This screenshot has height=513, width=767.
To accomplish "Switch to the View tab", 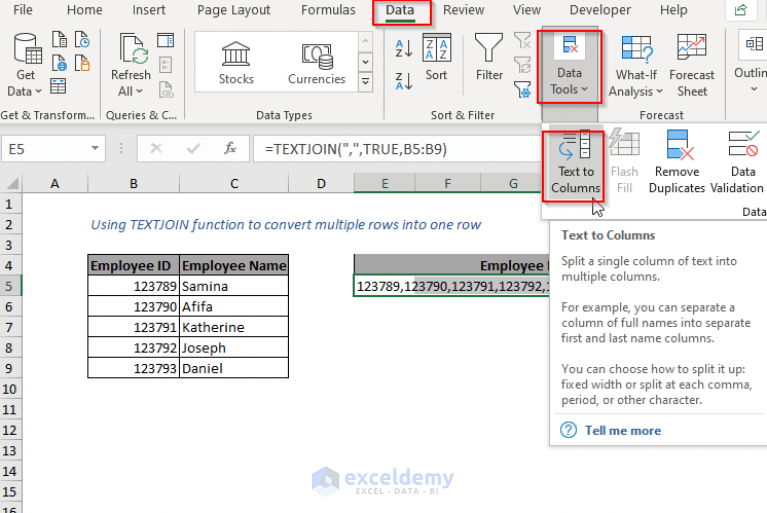I will point(527,10).
